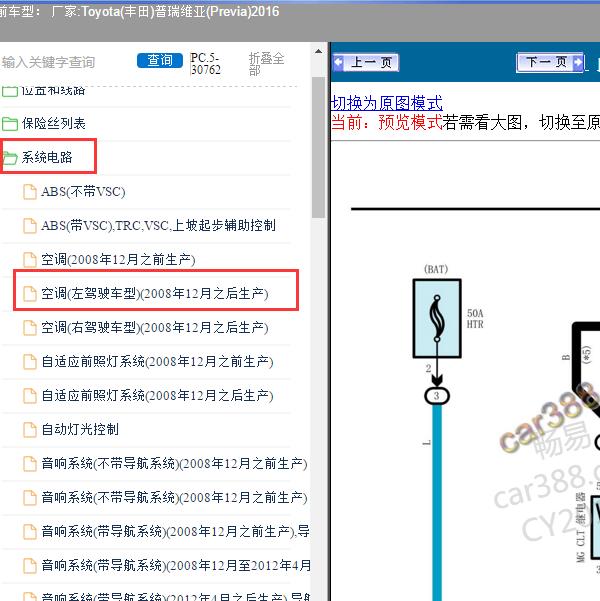Click right arrow icon on 下一页 button
This screenshot has width=600, height=601.
click(578, 62)
